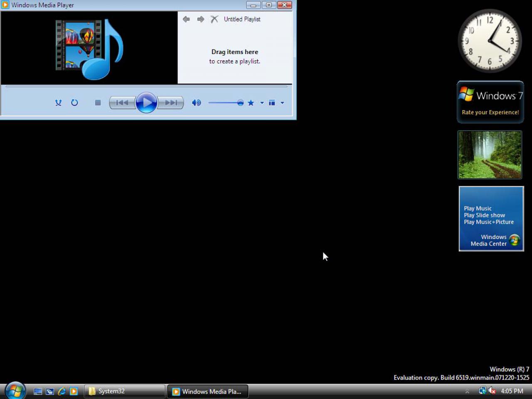Switch to the System32 taskbar button
The height and width of the screenshot is (399, 532).
[x=125, y=391]
